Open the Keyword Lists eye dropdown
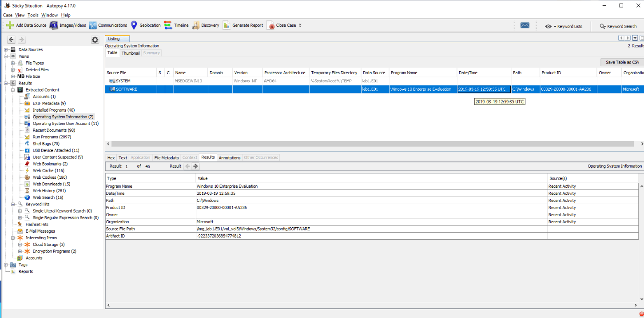Screen dimensions: 644x318 (x=563, y=26)
